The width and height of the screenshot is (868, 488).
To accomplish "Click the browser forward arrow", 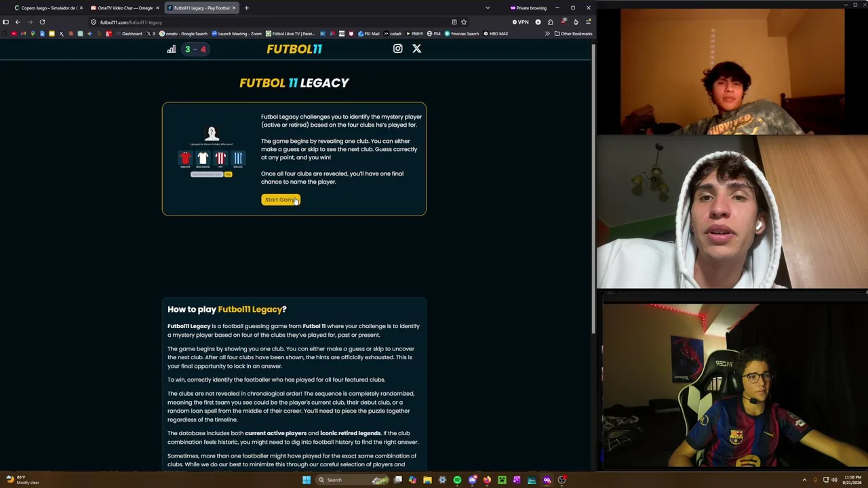I will [30, 22].
